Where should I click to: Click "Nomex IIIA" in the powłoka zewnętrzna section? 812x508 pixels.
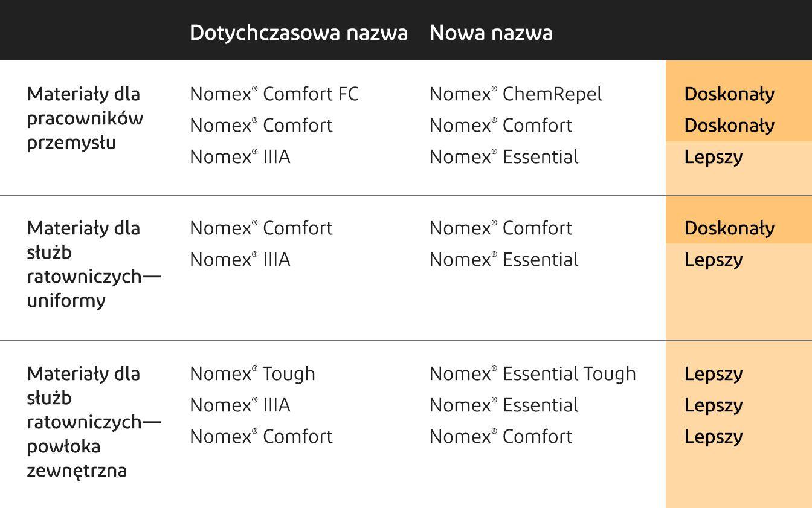(x=240, y=405)
